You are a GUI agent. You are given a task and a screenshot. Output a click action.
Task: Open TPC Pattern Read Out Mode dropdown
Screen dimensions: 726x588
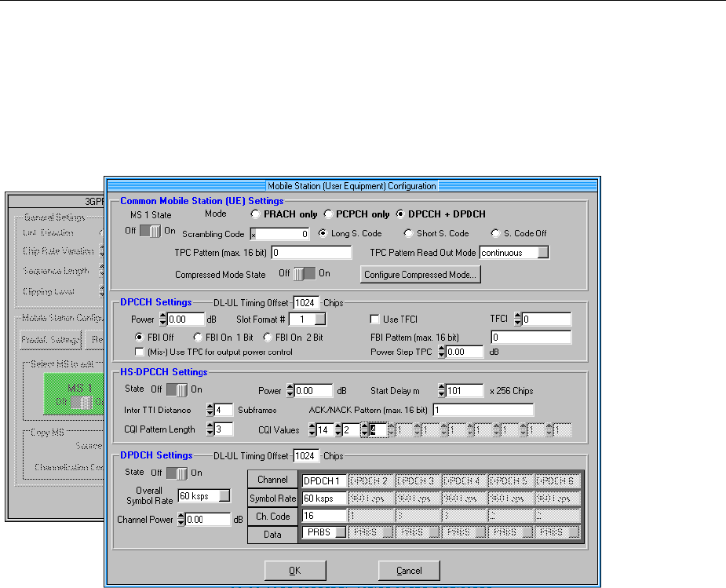pyautogui.click(x=543, y=253)
